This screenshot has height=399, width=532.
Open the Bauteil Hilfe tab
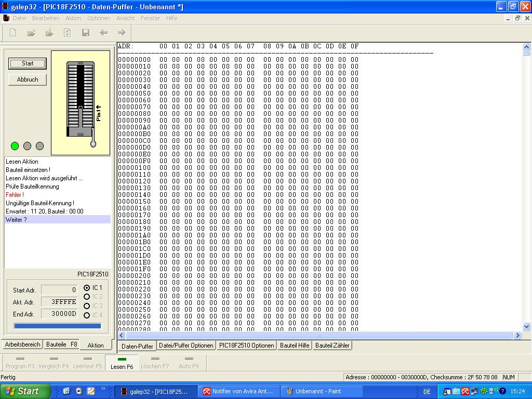pyautogui.click(x=295, y=345)
